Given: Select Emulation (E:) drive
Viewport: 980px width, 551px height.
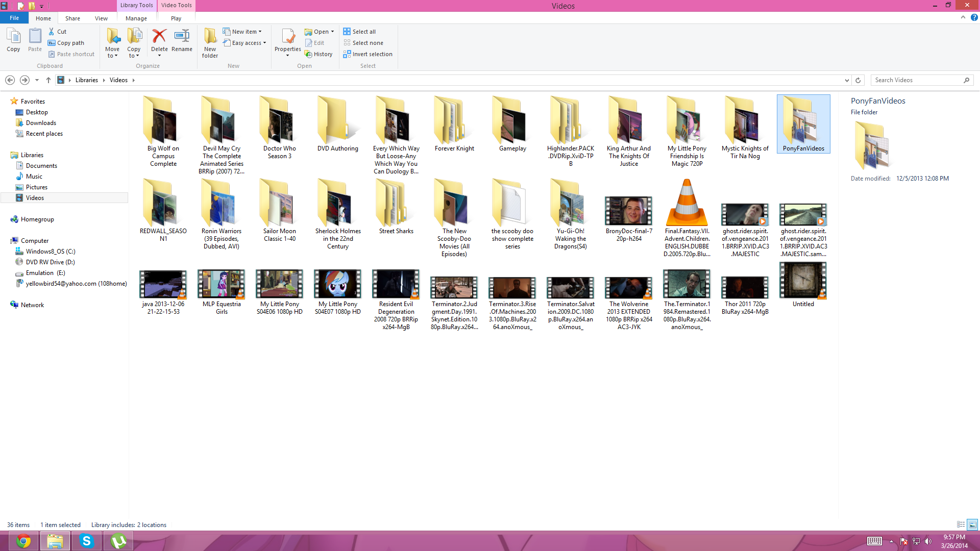Looking at the screenshot, I should [45, 273].
